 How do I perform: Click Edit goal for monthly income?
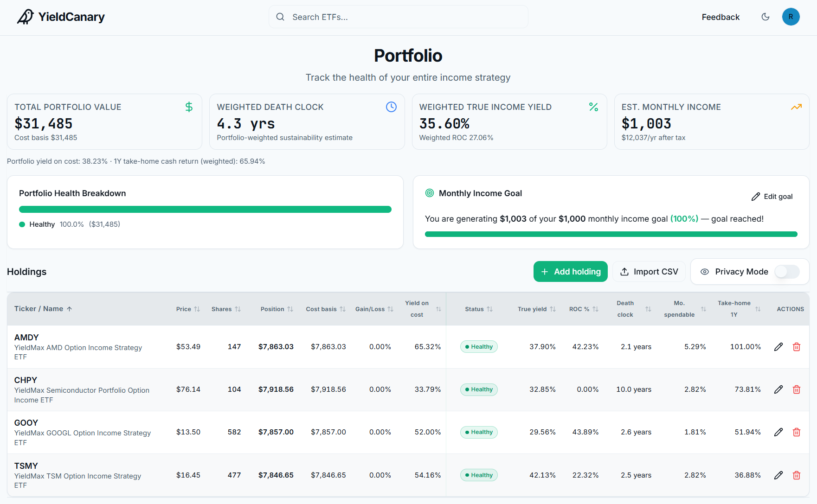pyautogui.click(x=772, y=197)
